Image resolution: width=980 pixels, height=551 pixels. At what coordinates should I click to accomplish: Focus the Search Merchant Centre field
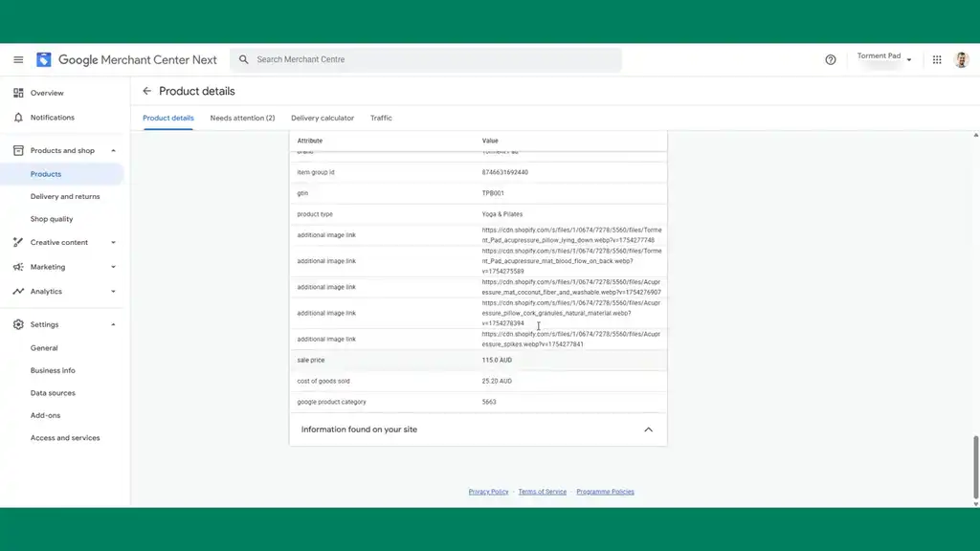(x=426, y=59)
